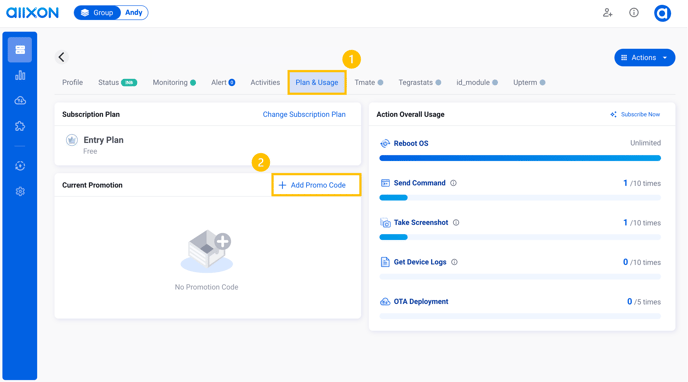The image size is (688, 382).
Task: Open the settings gear sidebar icon
Action: point(20,192)
